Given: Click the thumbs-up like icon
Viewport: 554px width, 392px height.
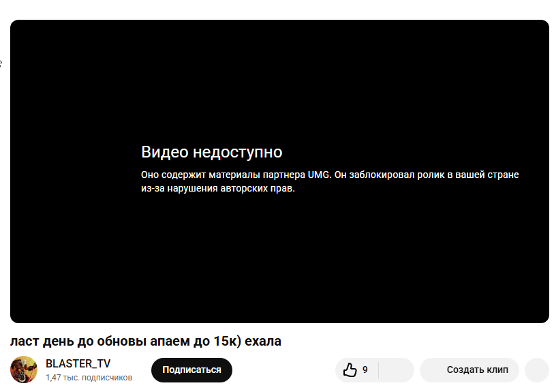Looking at the screenshot, I should tap(350, 370).
